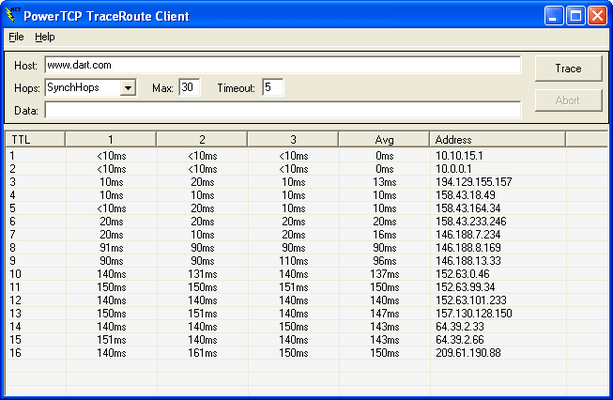Click the Address column header

pos(497,140)
